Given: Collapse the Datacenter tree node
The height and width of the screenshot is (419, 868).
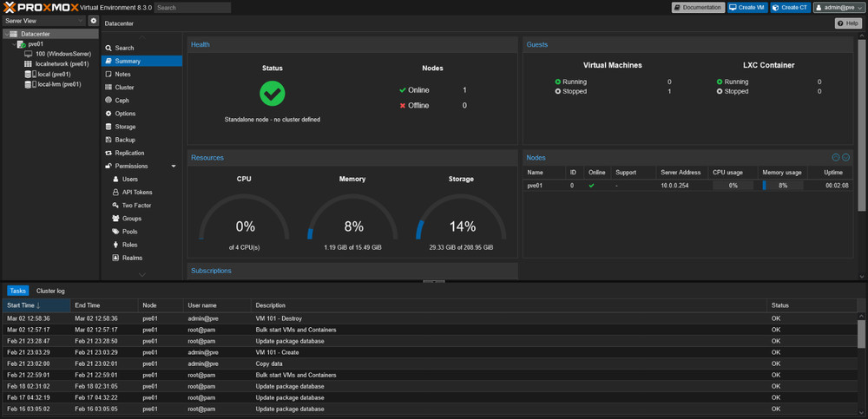Looking at the screenshot, I should coord(6,35).
